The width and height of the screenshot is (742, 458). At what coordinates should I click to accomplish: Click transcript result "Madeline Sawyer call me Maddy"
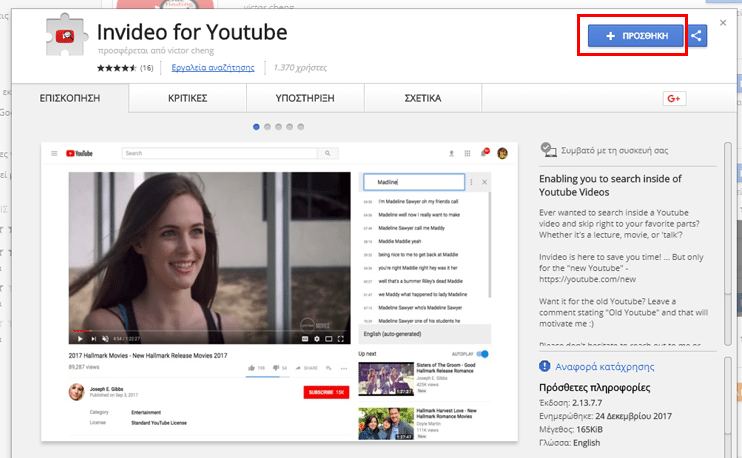[x=411, y=228]
